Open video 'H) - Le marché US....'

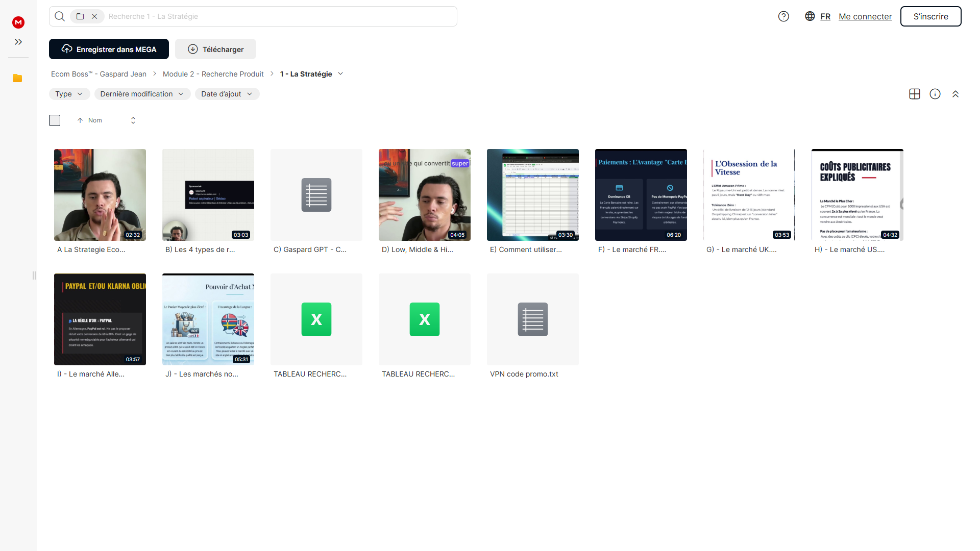click(857, 195)
